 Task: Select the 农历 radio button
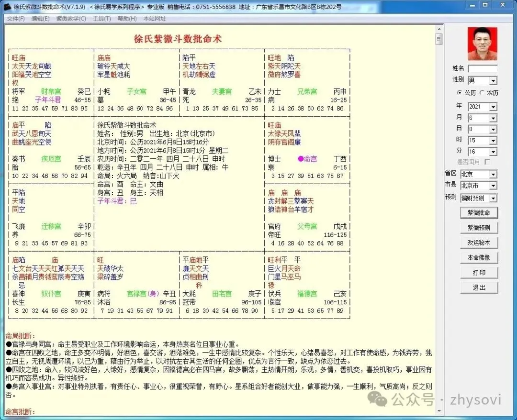[x=482, y=93]
